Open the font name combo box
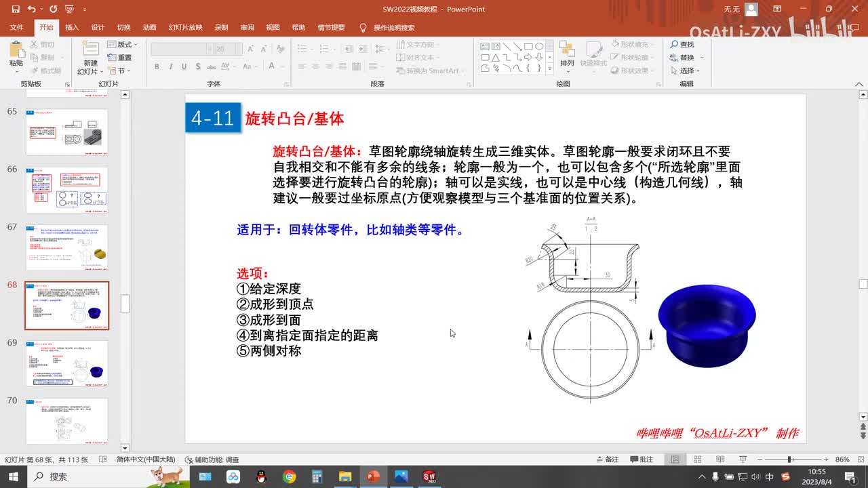 tap(182, 49)
